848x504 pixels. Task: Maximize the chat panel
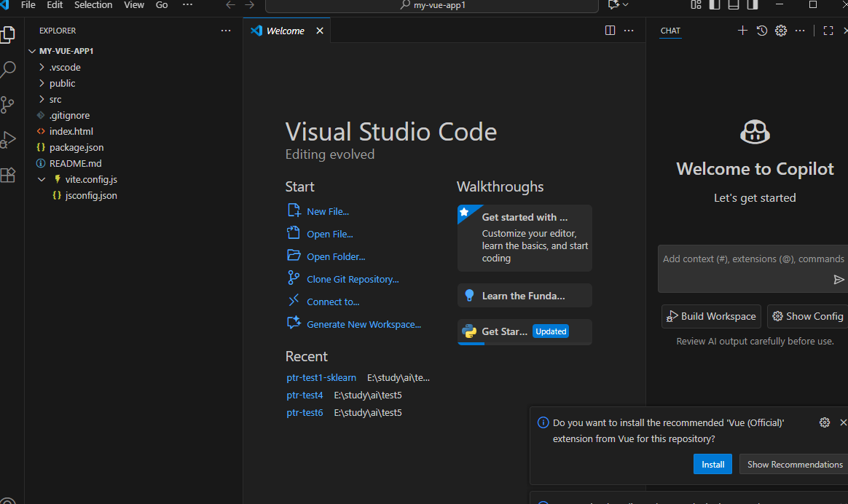click(x=828, y=31)
